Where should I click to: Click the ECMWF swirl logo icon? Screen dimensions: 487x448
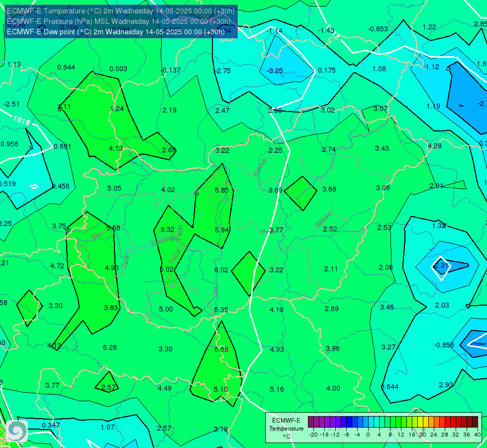[x=17, y=431]
